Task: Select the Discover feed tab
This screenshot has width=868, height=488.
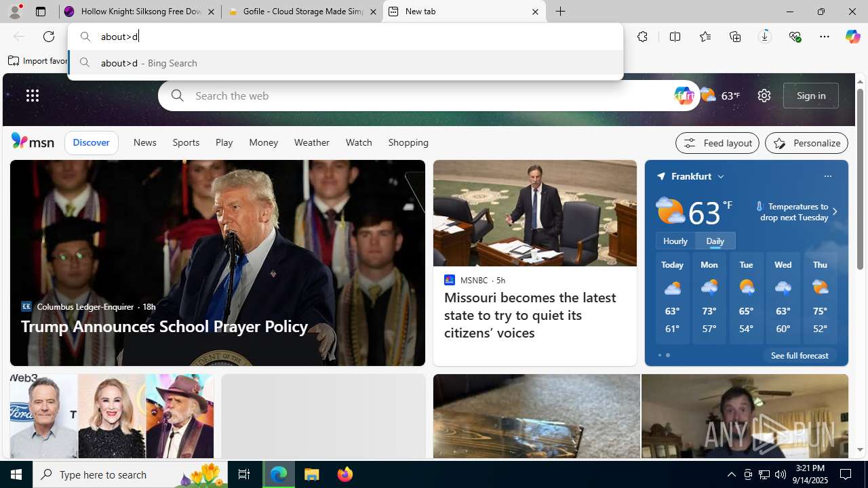Action: coord(91,142)
